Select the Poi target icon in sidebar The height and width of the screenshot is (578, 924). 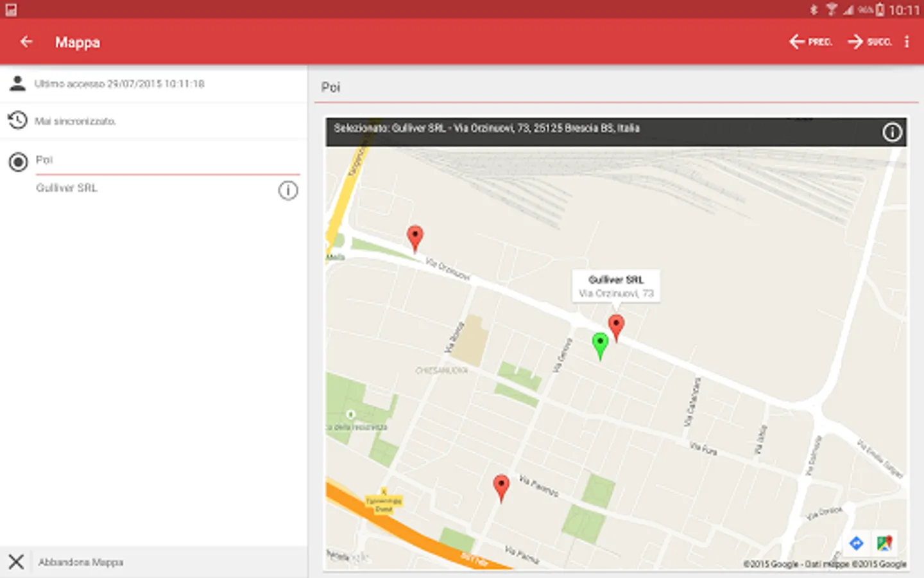click(18, 162)
